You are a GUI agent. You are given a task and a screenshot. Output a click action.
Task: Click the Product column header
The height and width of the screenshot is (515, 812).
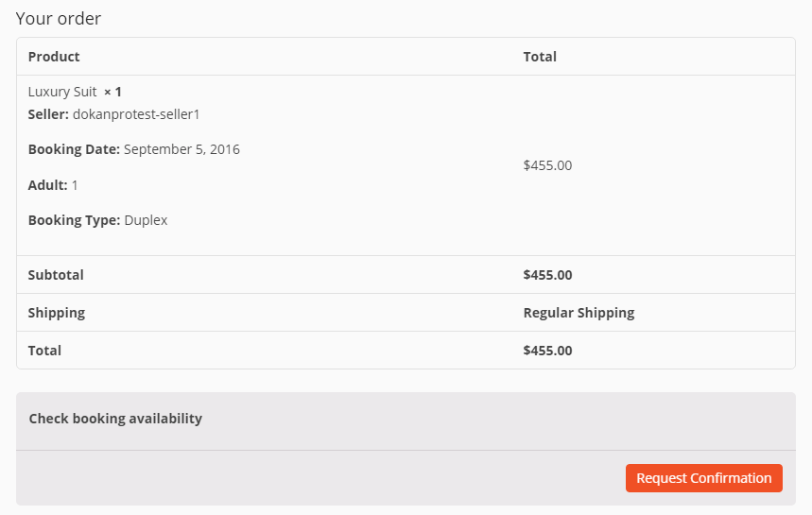[x=54, y=57]
